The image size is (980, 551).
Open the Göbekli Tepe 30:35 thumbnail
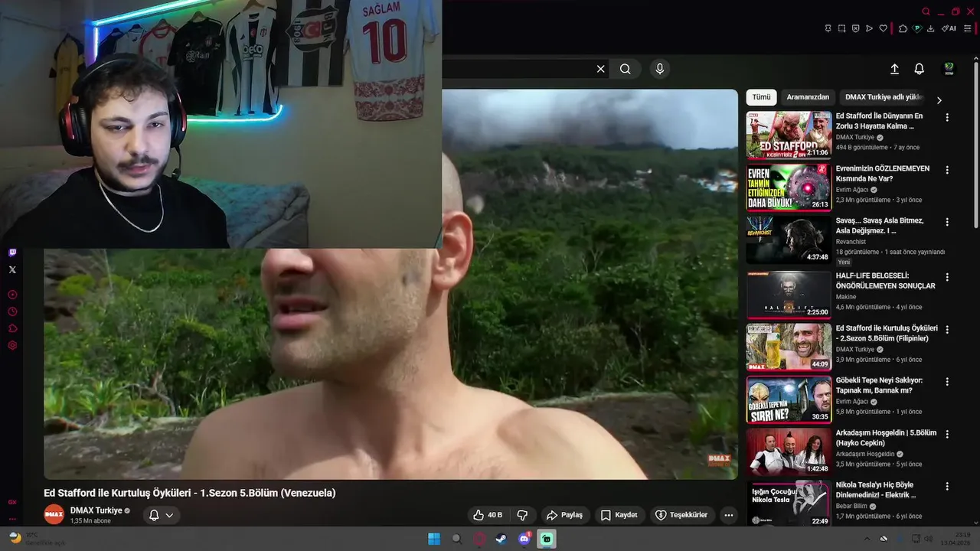click(789, 399)
